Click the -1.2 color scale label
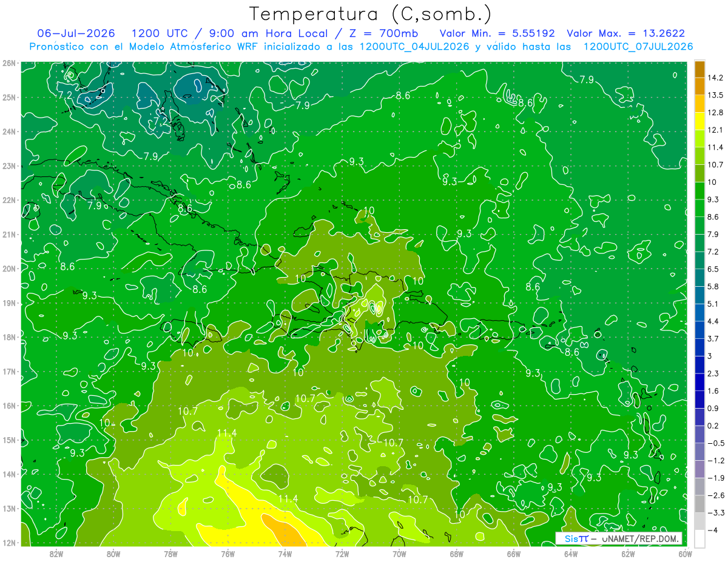Screen dimensions: 728x562 coord(716,461)
